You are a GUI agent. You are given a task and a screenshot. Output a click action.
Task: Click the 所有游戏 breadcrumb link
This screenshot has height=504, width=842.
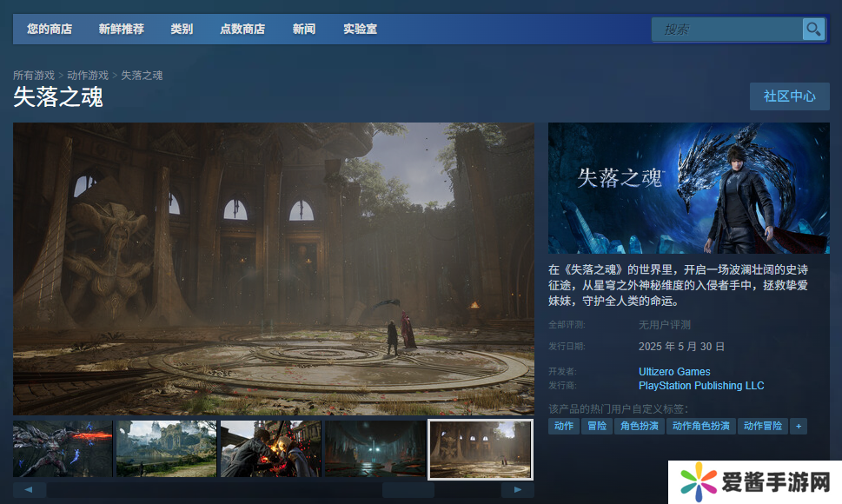click(34, 76)
